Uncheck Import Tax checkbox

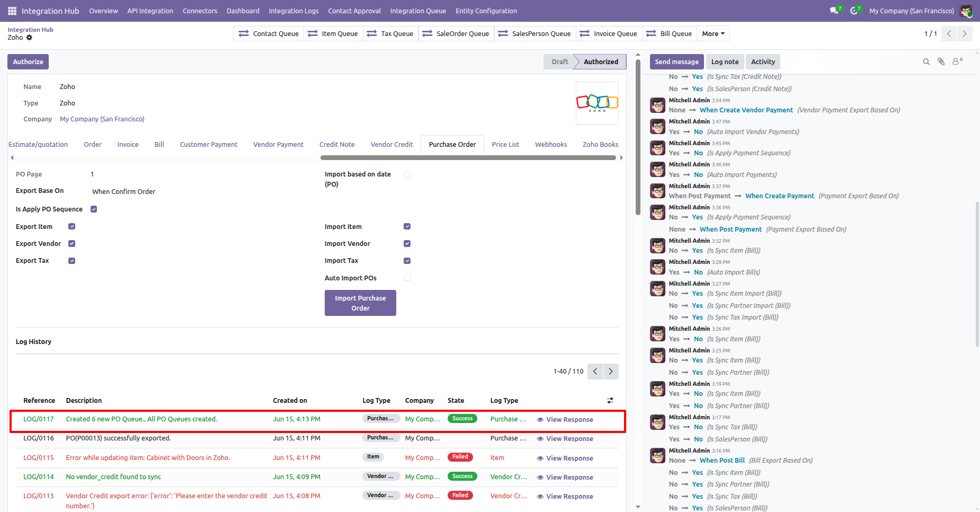click(x=407, y=261)
